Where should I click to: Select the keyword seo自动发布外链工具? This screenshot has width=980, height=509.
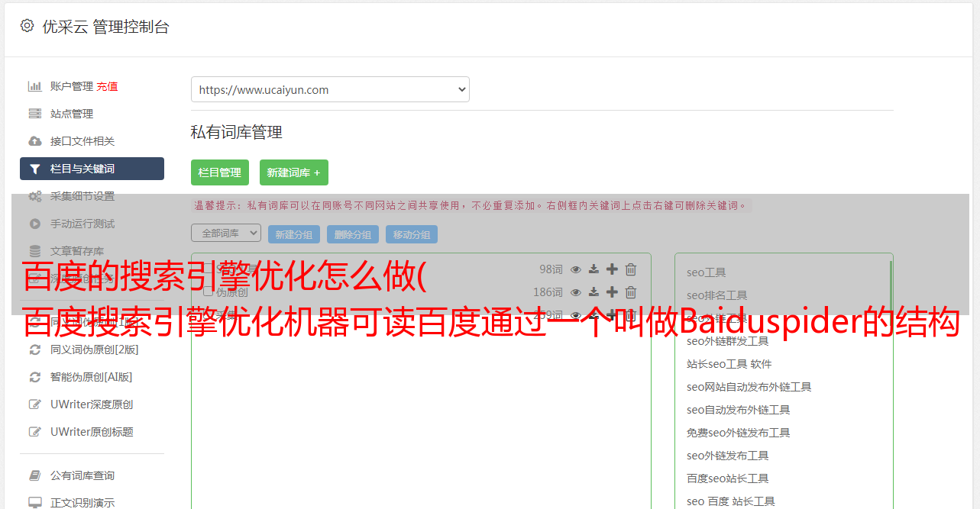738,410
